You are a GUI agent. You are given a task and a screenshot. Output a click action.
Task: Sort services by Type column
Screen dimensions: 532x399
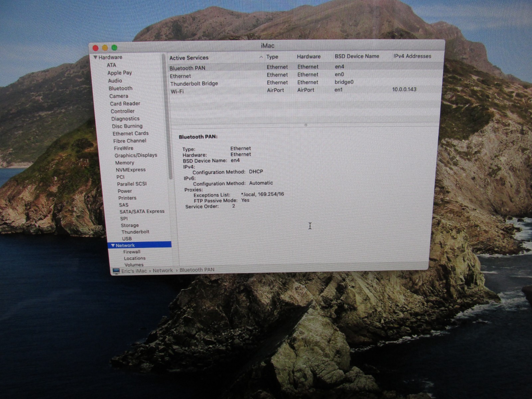tap(272, 57)
